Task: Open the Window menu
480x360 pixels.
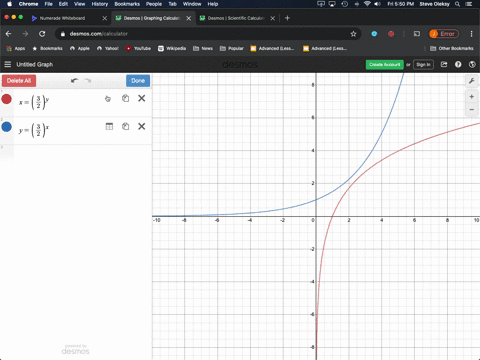Action: 192,4
